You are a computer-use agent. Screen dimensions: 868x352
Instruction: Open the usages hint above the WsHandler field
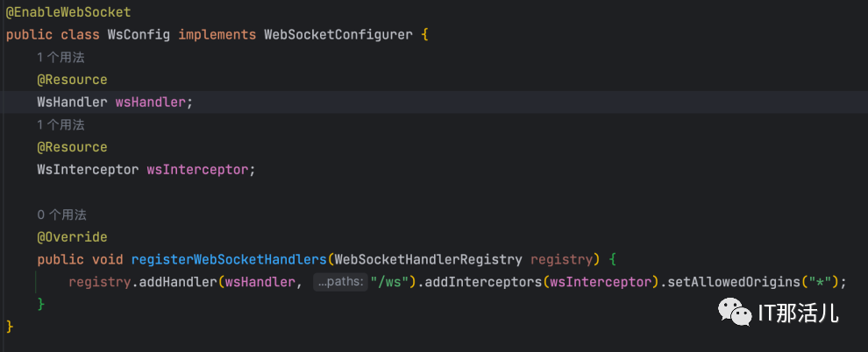[60, 57]
